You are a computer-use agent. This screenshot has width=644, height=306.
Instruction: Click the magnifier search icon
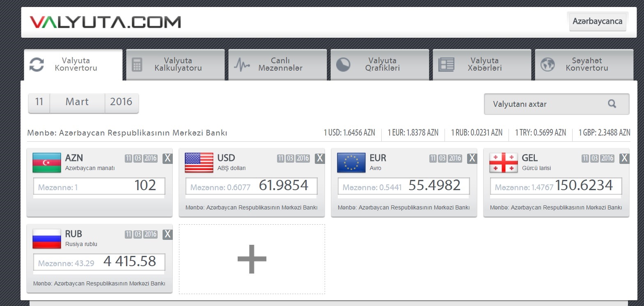612,104
